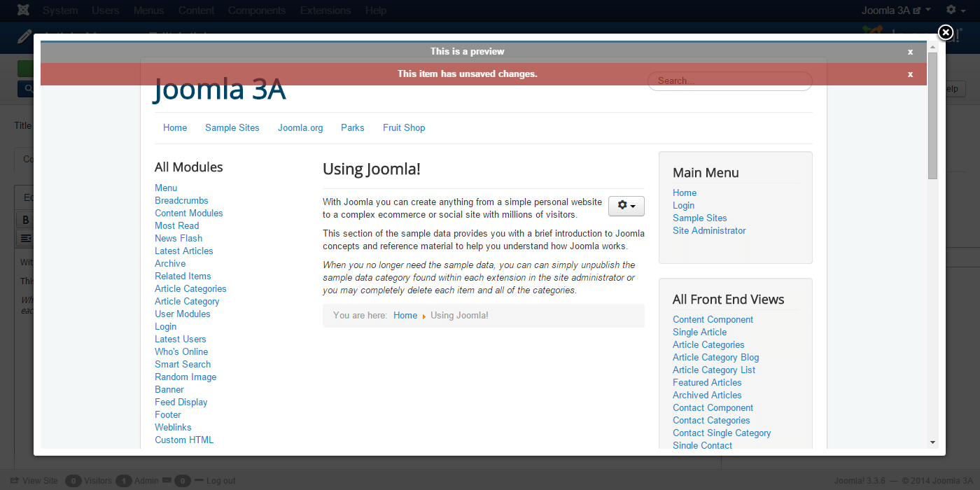Viewport: 980px width, 490px height.
Task: Open the Feed Display link
Action: tap(181, 402)
